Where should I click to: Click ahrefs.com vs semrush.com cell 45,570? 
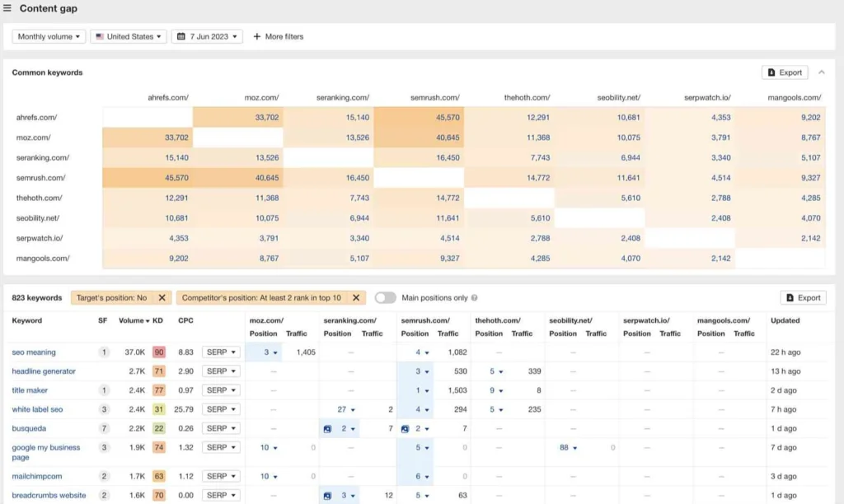(x=419, y=117)
